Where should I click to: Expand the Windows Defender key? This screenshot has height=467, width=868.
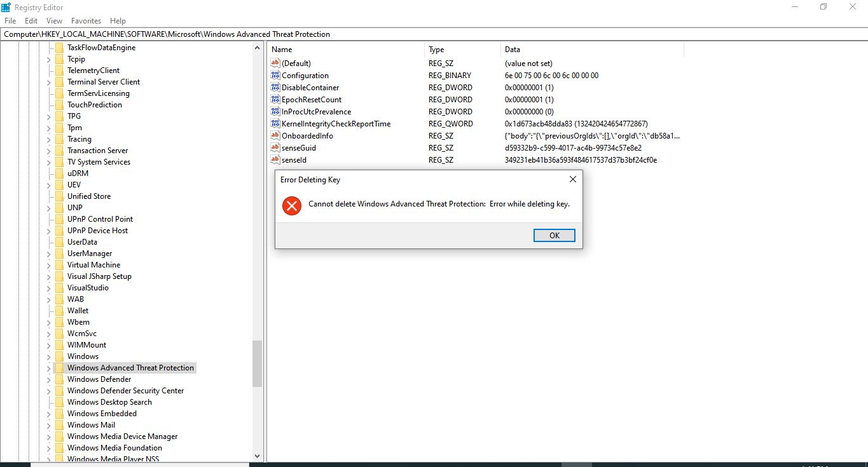(50, 379)
